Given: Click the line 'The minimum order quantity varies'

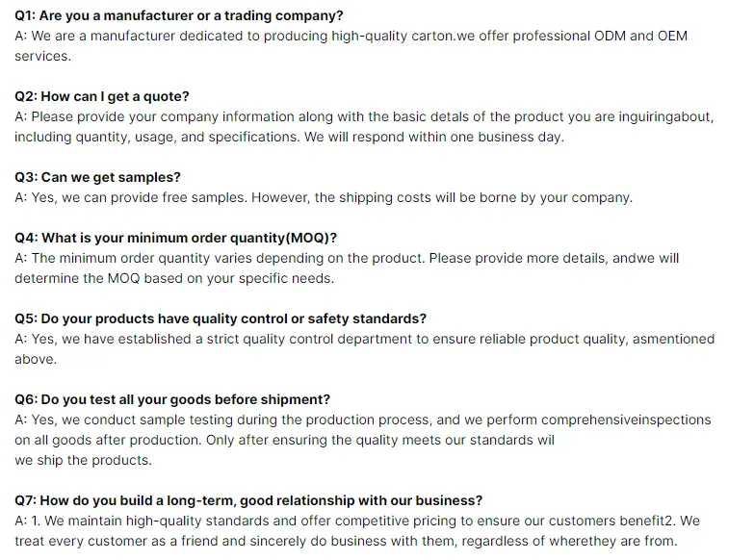Looking at the screenshot, I should coord(347,258).
